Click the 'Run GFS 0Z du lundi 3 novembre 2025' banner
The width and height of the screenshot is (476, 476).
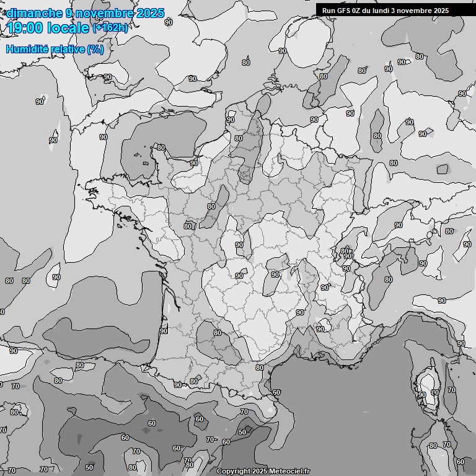pos(396,11)
